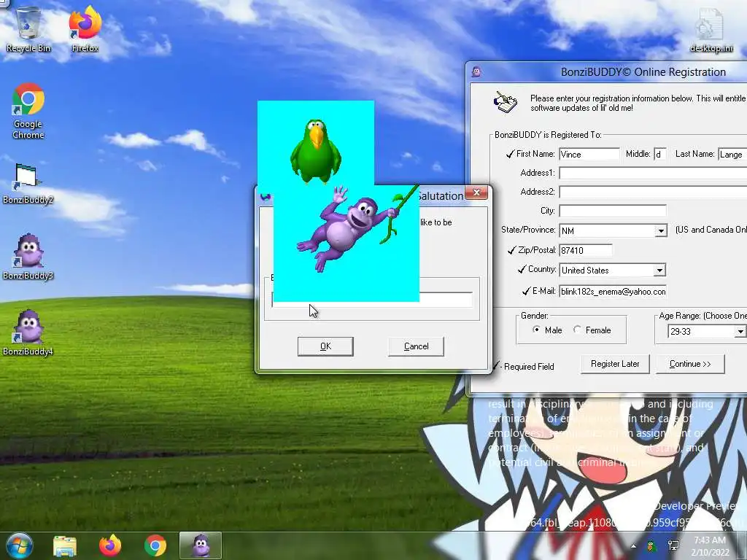Select BonziBuddy taskbar button
The image size is (747, 560).
pyautogui.click(x=201, y=545)
